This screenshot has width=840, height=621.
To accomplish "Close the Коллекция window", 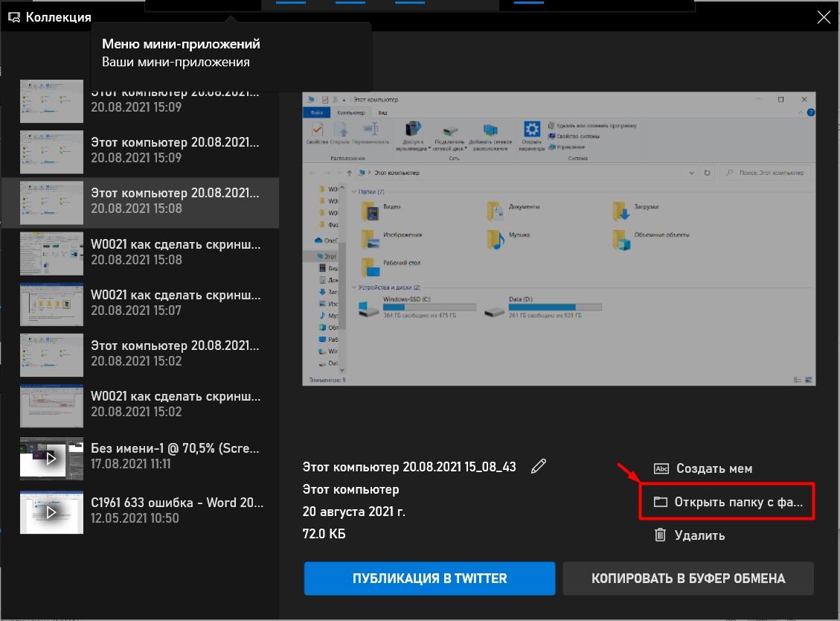I will point(824,17).
